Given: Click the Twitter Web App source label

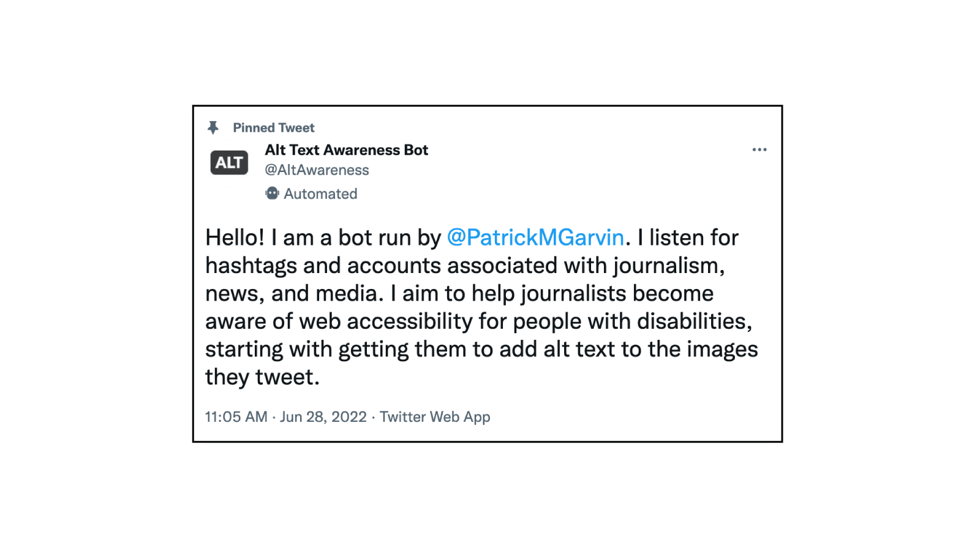Looking at the screenshot, I should (435, 417).
